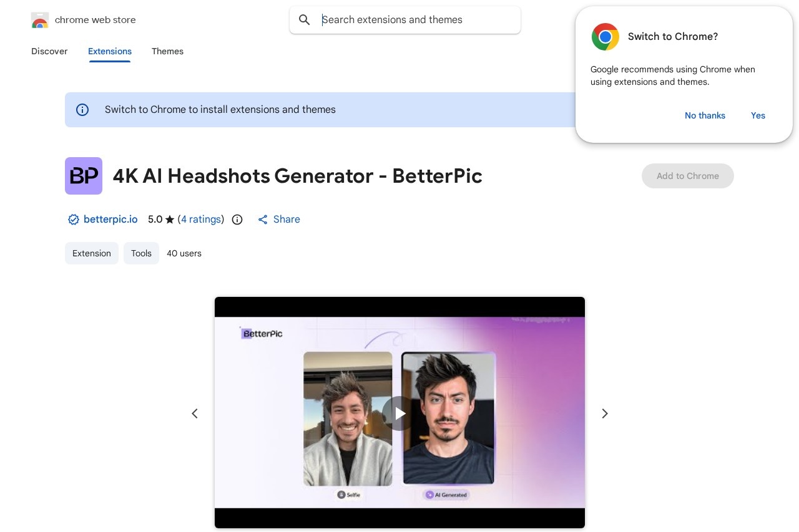Click the ratings info icon
The image size is (799, 532).
click(237, 220)
